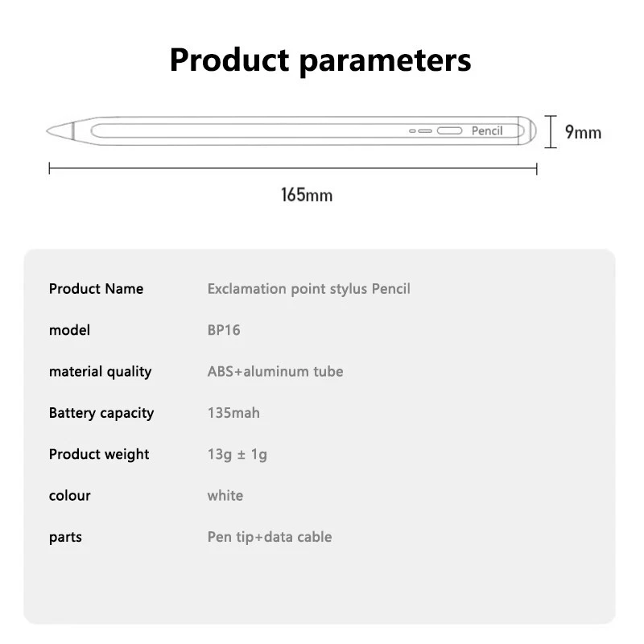
Task: Click the "Pencil" text printed on the stylus
Action: [487, 131]
